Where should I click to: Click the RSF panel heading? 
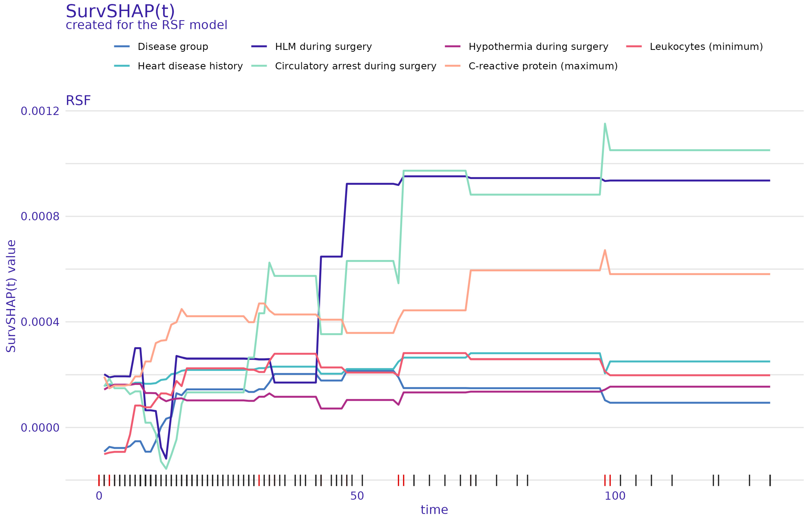(x=78, y=101)
